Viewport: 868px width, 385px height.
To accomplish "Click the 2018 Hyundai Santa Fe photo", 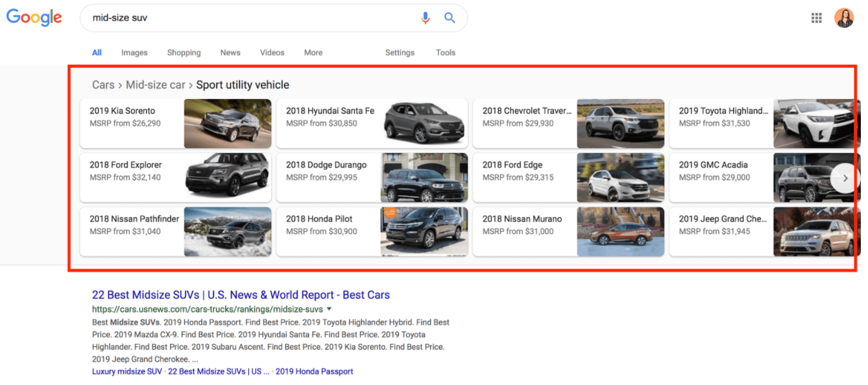I will pyautogui.click(x=424, y=124).
